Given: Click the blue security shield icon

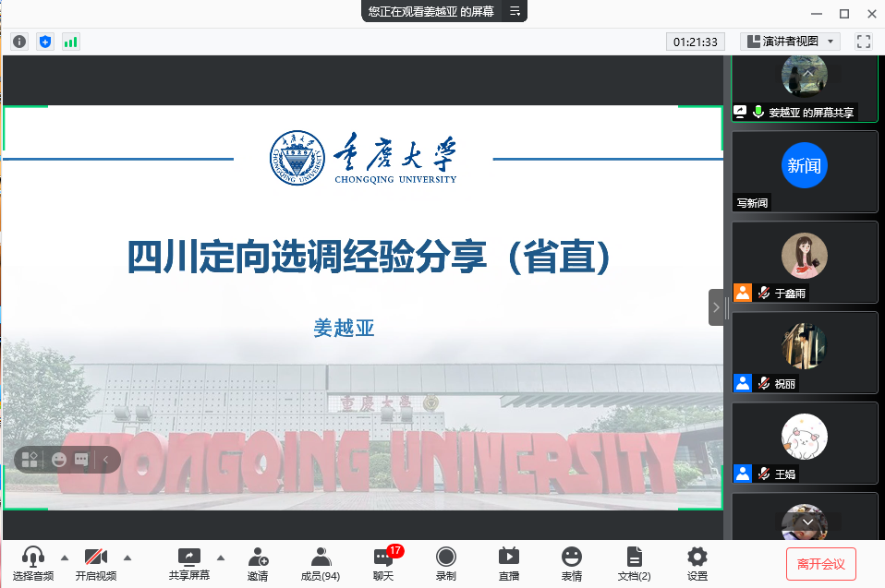Looking at the screenshot, I should click(45, 42).
